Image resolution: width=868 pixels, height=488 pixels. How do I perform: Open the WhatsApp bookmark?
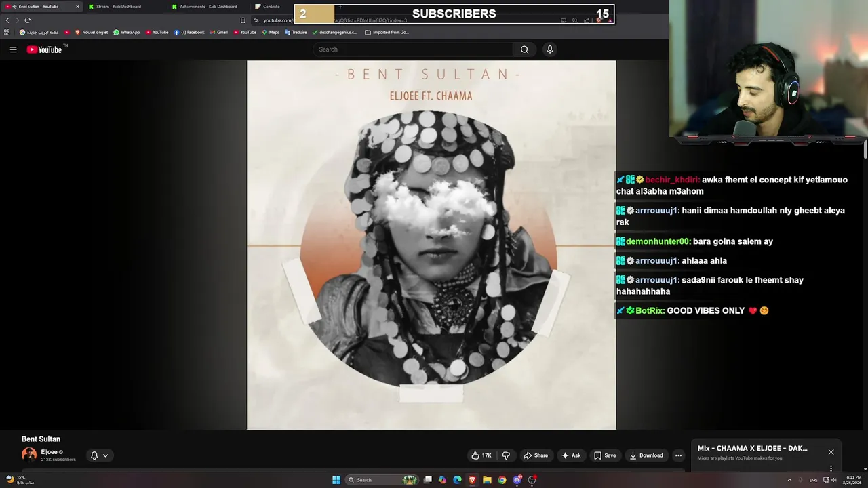(126, 32)
